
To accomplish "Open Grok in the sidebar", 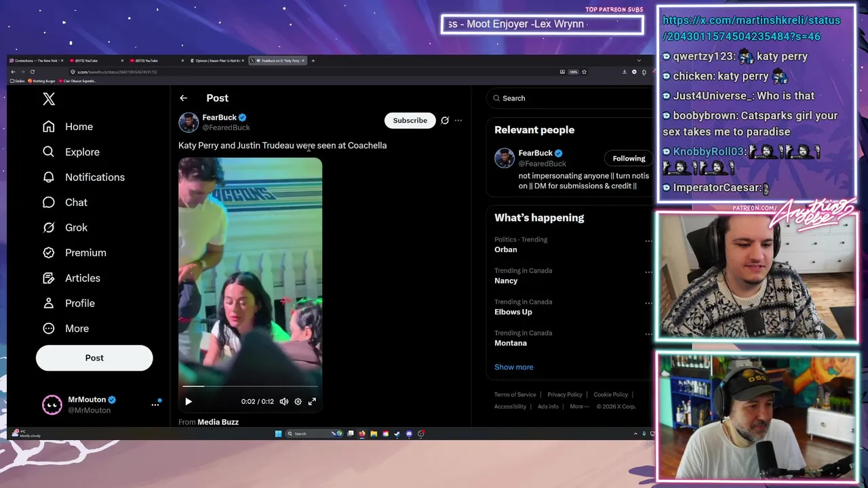I will pyautogui.click(x=65, y=227).
